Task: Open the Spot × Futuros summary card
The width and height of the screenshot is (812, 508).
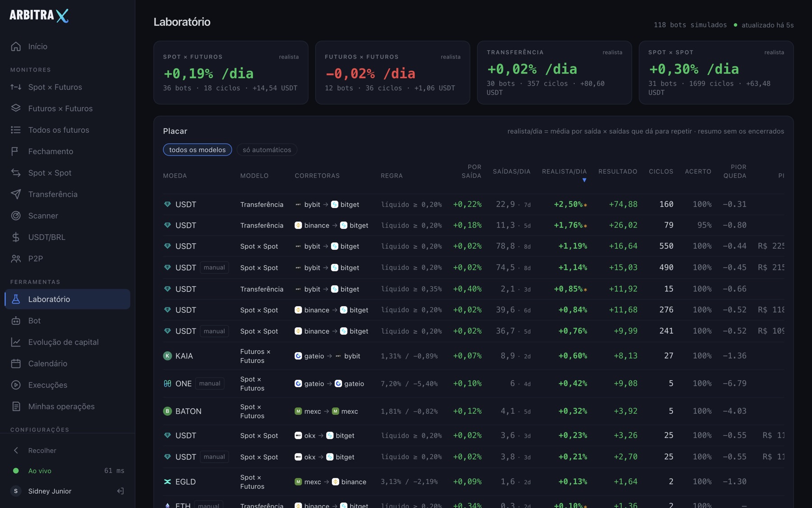Action: 231,73
